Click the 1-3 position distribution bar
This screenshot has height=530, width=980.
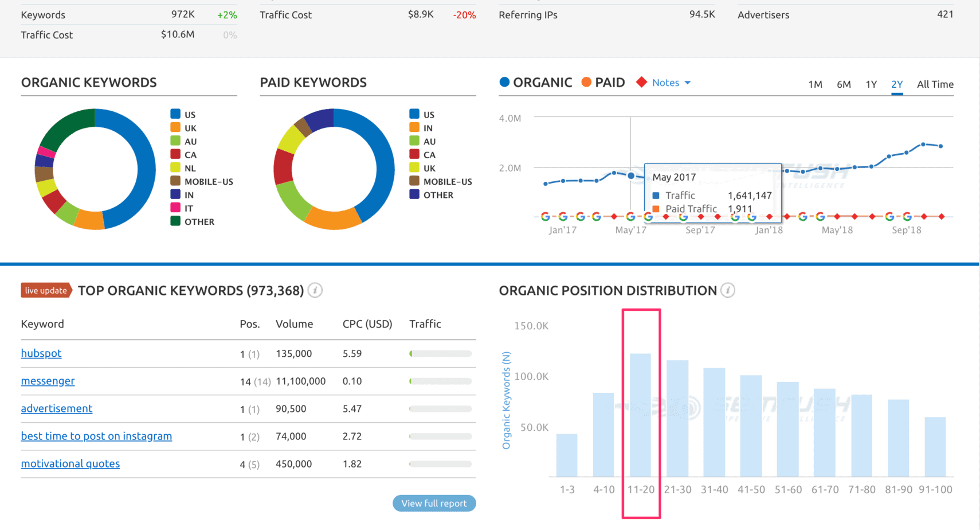point(567,455)
